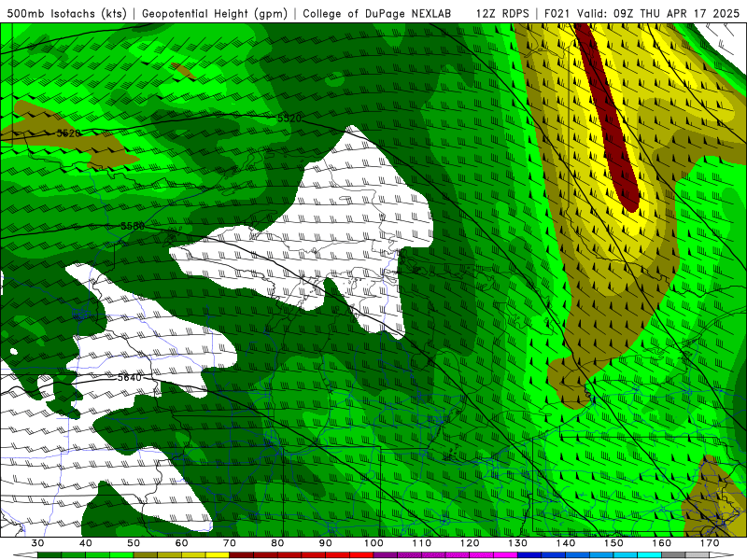Pick the dark maroon swatch right after 70
747x560 pixels.
[242, 555]
